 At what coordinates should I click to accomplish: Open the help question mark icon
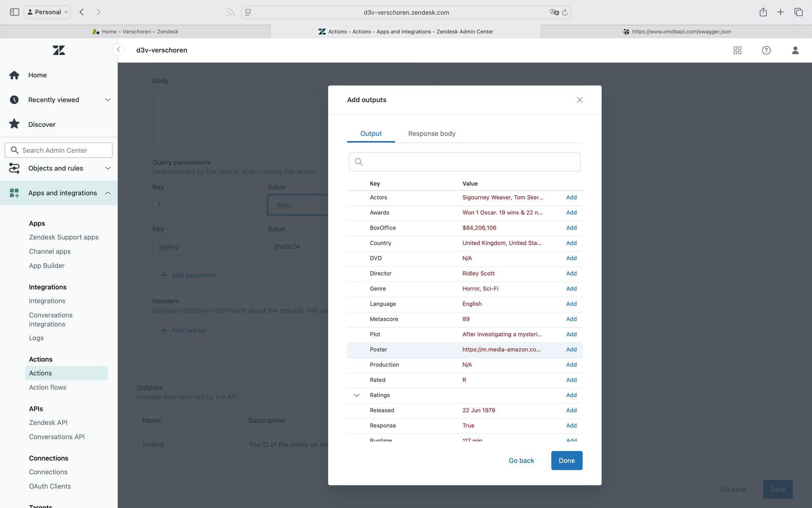point(766,50)
